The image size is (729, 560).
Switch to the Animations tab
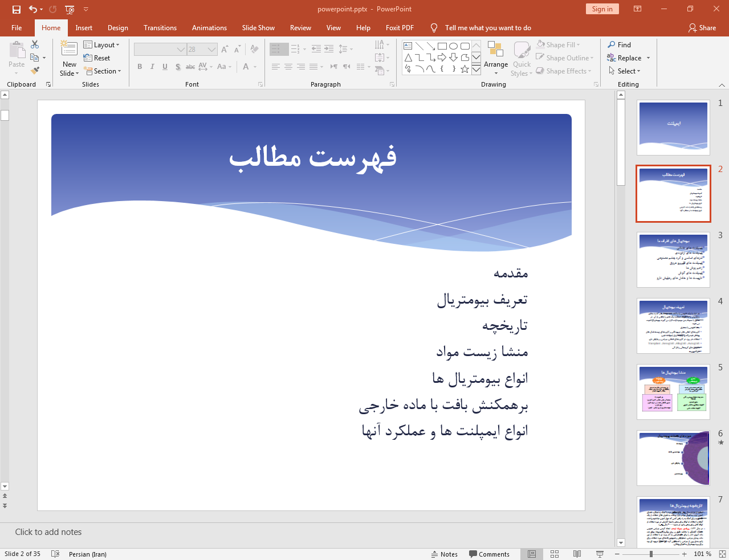pyautogui.click(x=209, y=28)
